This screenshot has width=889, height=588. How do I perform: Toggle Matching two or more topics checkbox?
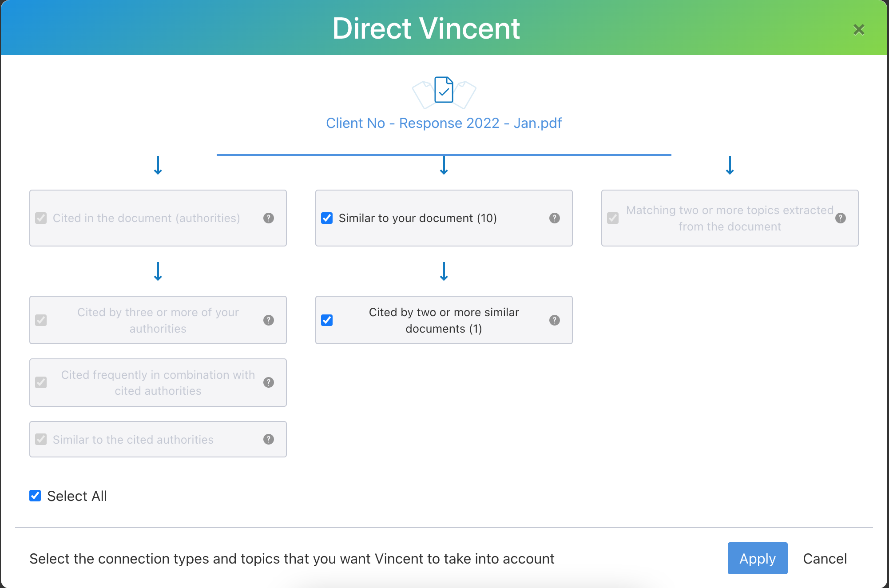tap(613, 218)
